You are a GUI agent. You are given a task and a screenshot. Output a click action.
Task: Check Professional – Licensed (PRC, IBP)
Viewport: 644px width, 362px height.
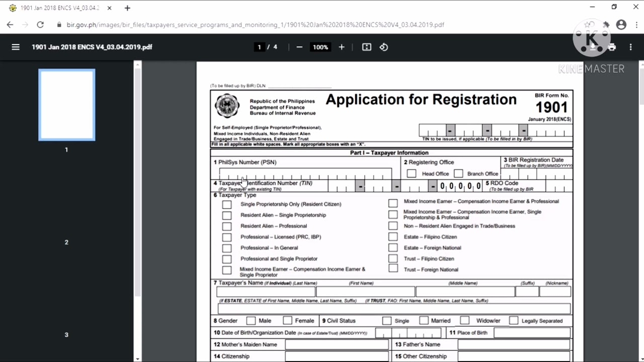pyautogui.click(x=227, y=237)
